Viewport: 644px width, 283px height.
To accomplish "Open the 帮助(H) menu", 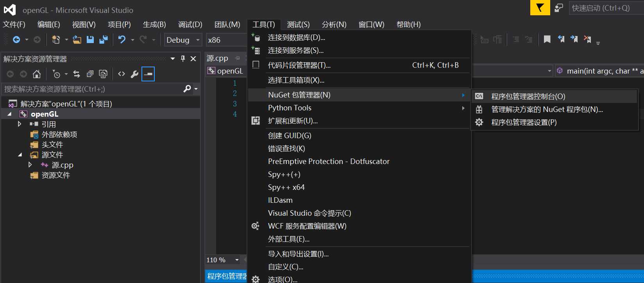I will 409,24.
